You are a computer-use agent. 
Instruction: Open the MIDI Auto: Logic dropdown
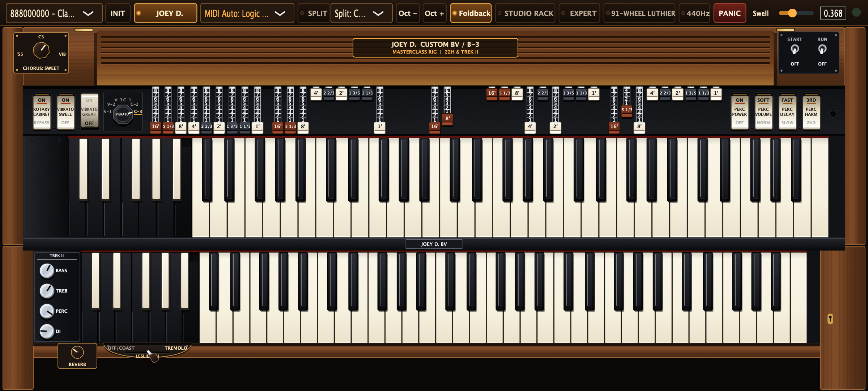(247, 13)
